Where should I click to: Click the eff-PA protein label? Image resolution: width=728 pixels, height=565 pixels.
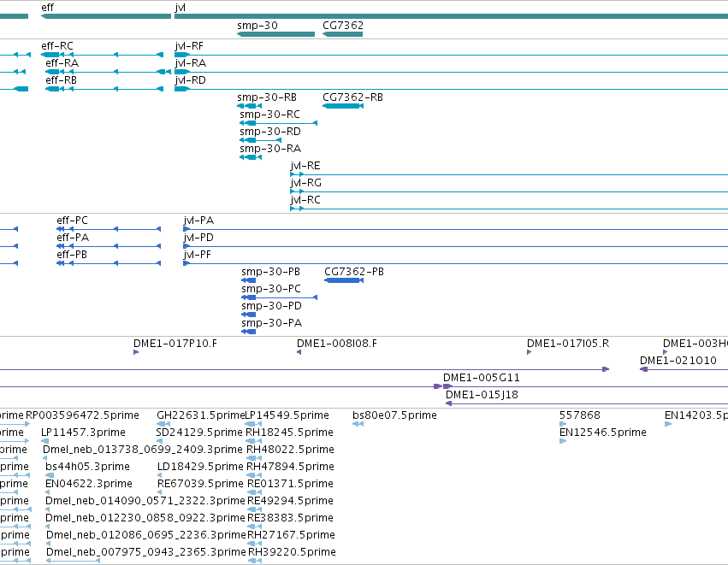pos(73,238)
